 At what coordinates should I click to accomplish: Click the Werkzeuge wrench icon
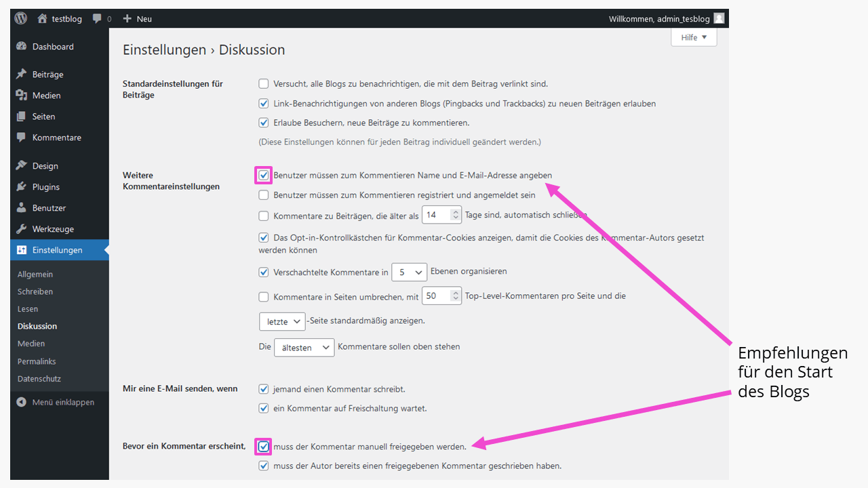pos(22,229)
